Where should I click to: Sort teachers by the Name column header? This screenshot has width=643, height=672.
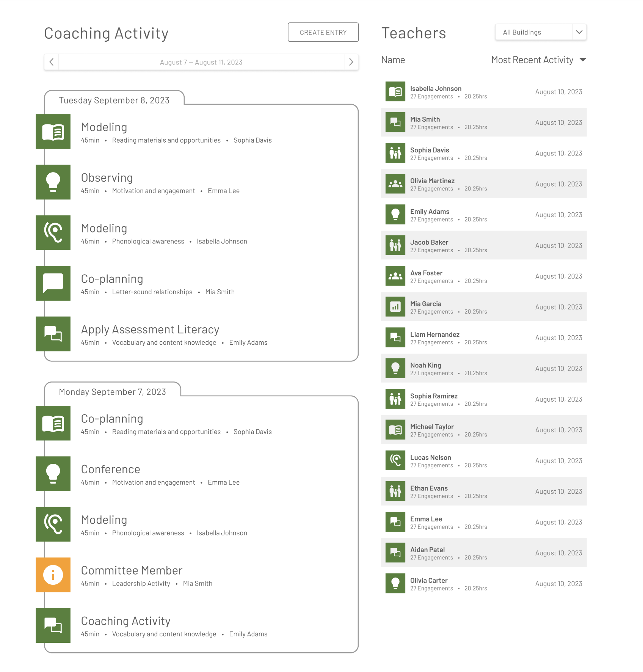tap(393, 60)
